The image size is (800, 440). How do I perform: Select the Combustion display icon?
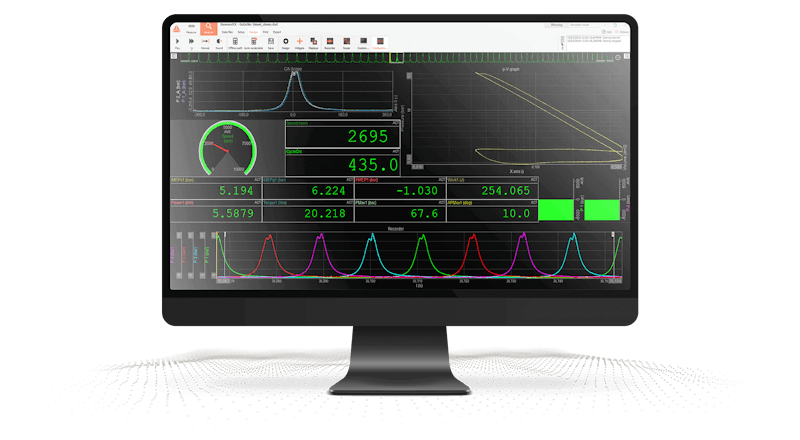tap(380, 43)
